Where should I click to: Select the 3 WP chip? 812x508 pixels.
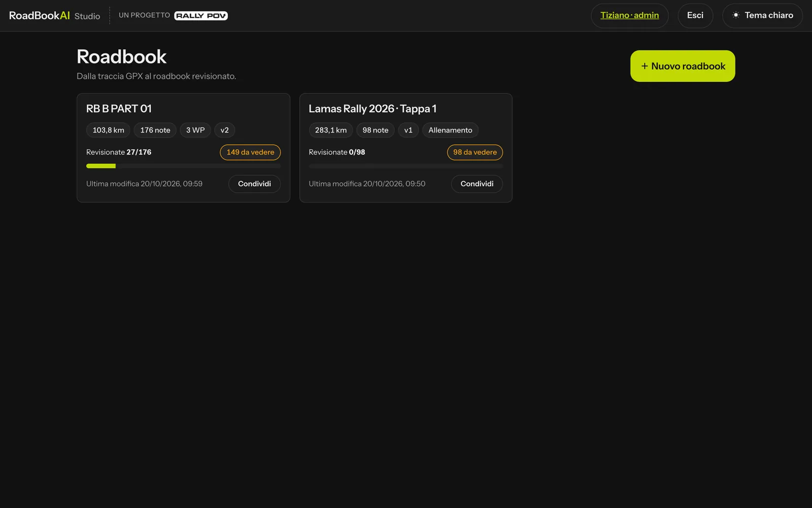(195, 130)
